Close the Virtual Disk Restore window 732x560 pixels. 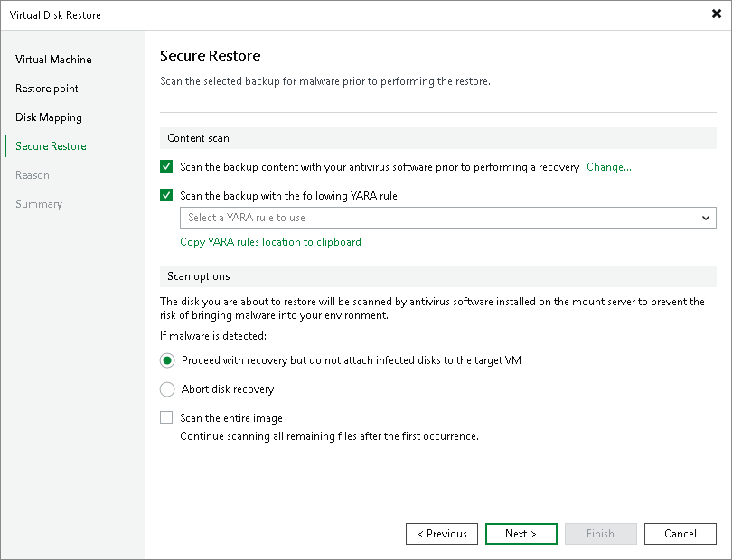pyautogui.click(x=717, y=14)
